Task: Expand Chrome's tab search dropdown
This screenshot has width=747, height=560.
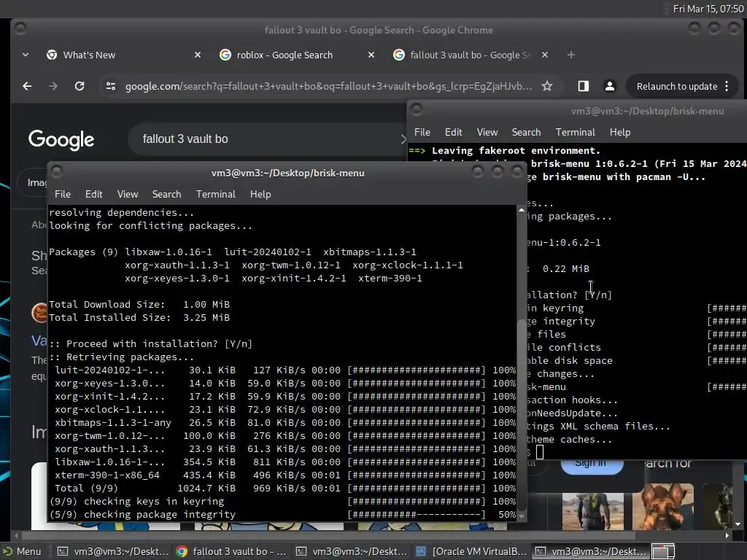Action: tap(26, 55)
